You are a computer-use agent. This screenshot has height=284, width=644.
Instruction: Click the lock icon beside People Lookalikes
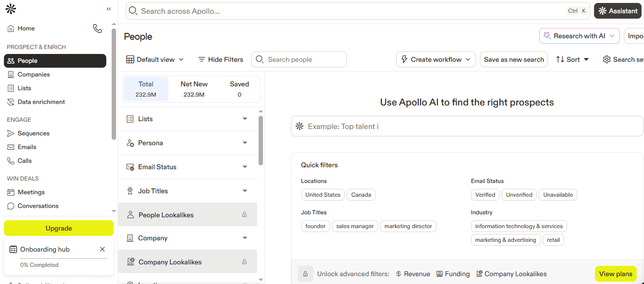click(x=244, y=215)
